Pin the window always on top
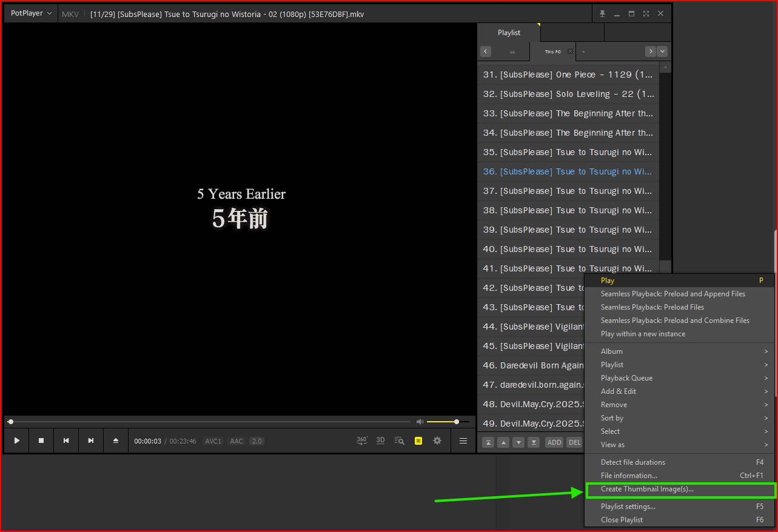Viewport: 778px width, 532px height. [602, 13]
